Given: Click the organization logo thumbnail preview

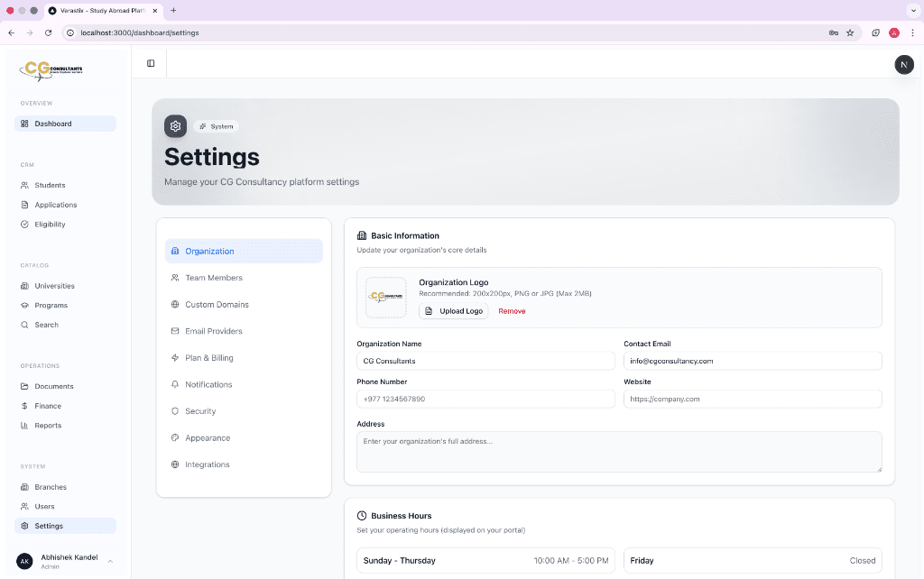Looking at the screenshot, I should [x=385, y=297].
